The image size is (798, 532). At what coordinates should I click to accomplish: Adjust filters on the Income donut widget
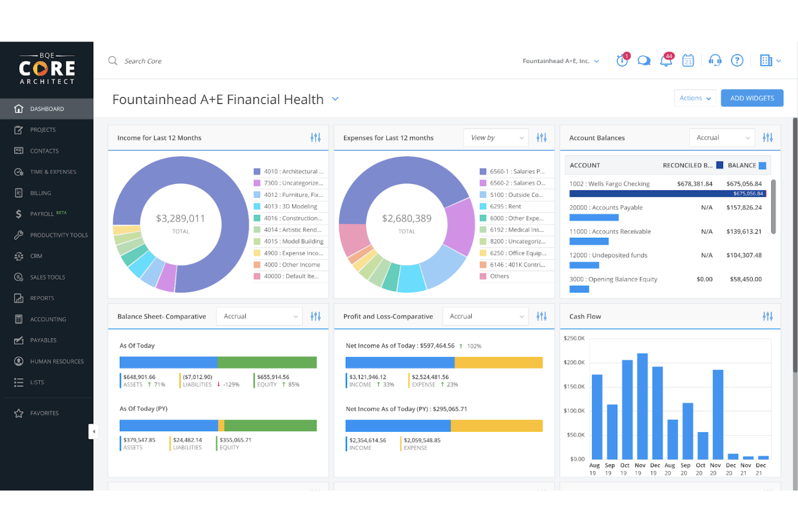click(x=315, y=137)
